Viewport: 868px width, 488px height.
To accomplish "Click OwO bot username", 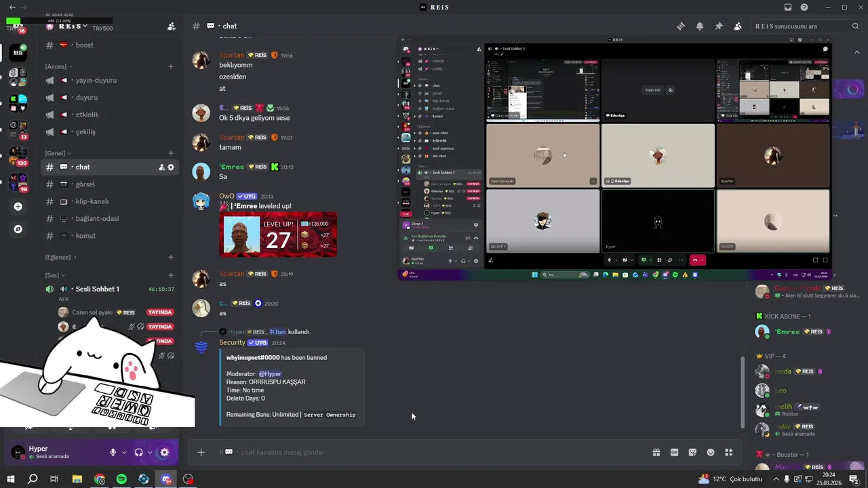I will [226, 197].
